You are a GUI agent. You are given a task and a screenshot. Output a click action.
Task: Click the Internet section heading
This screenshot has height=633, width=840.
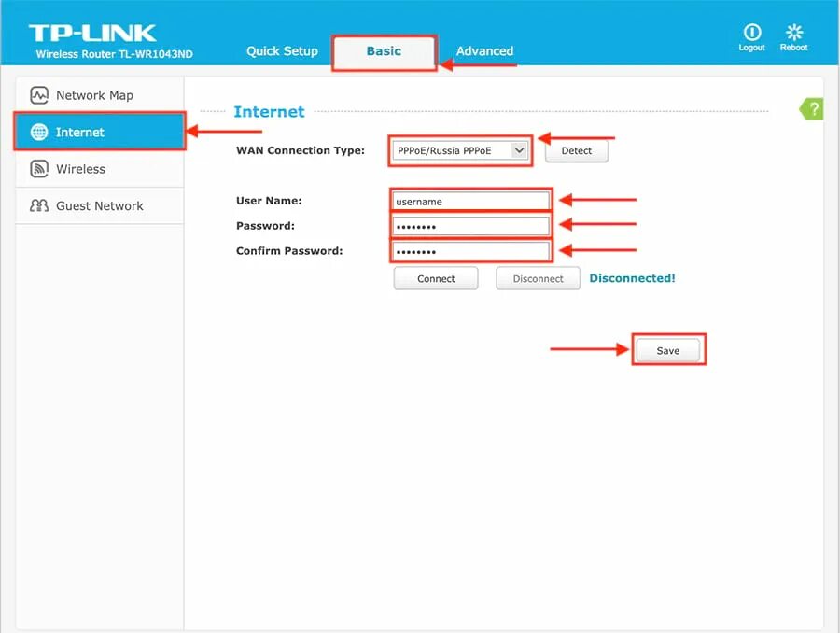pos(269,111)
